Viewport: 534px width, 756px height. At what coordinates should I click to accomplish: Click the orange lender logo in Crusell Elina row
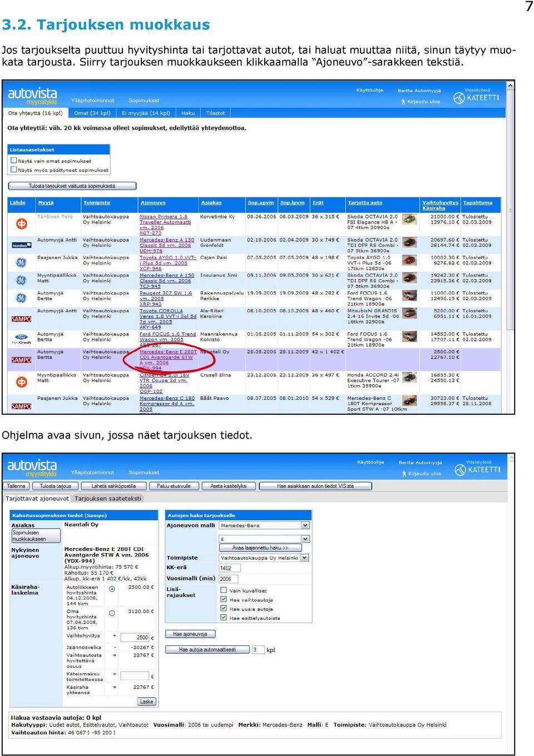[21, 382]
